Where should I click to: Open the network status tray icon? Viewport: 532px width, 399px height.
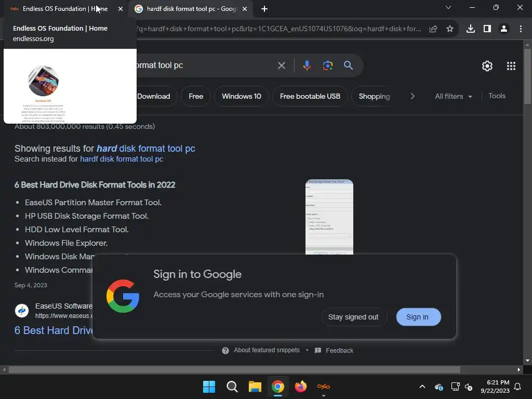tap(455, 387)
